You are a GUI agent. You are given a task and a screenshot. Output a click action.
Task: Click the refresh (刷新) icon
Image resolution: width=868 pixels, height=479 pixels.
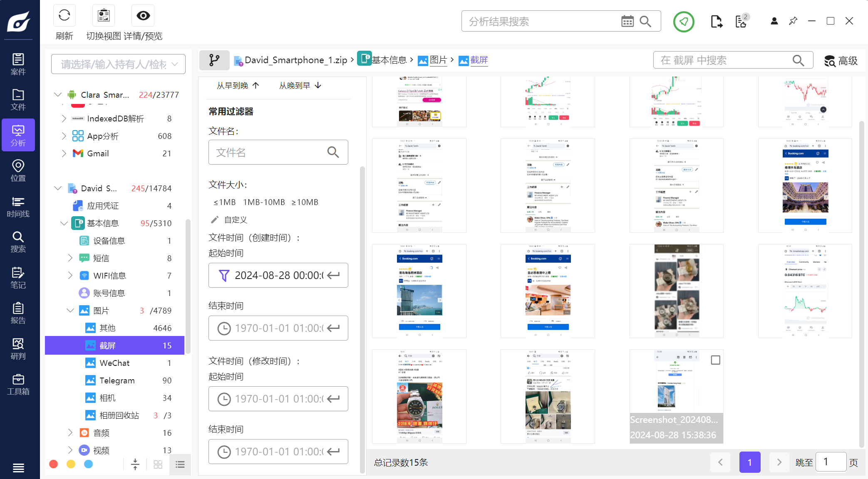pos(64,16)
